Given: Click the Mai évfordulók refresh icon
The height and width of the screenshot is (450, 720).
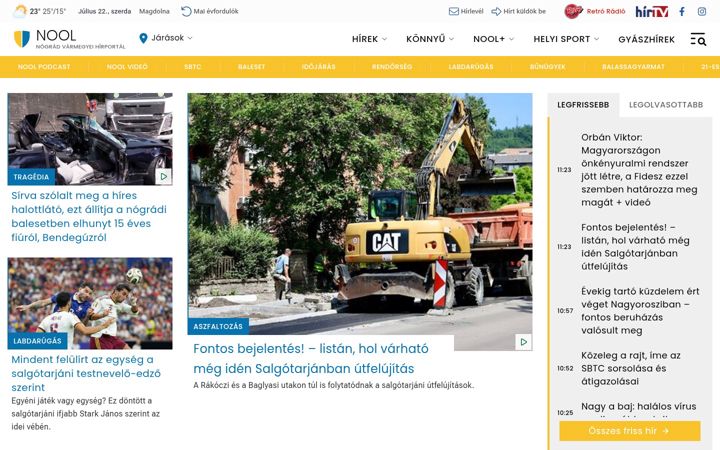Looking at the screenshot, I should click(186, 11).
